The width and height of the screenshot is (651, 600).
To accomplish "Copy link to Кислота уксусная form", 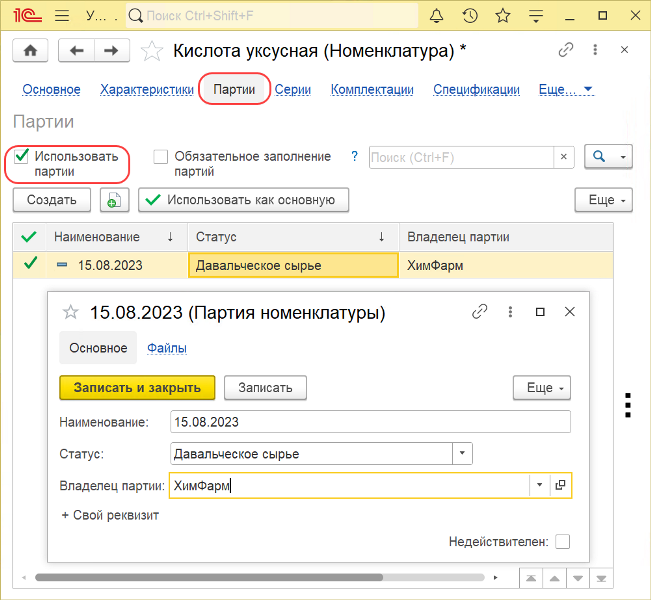I will coord(566,50).
